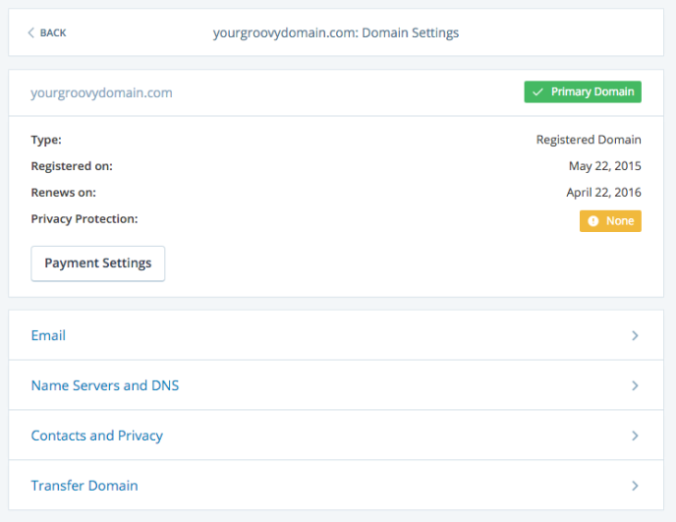This screenshot has width=676, height=522.
Task: Click the back arrow chevron icon
Action: pos(31,33)
